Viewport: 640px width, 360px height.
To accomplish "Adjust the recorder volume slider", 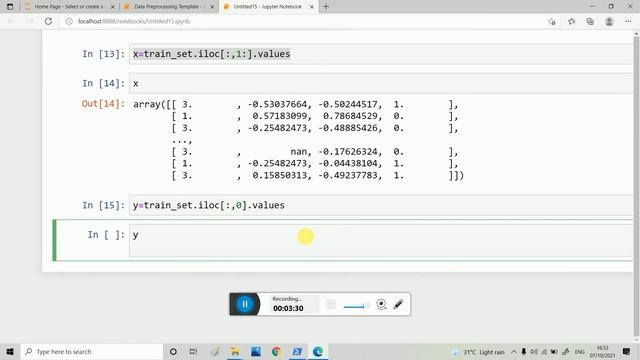I will click(356, 306).
